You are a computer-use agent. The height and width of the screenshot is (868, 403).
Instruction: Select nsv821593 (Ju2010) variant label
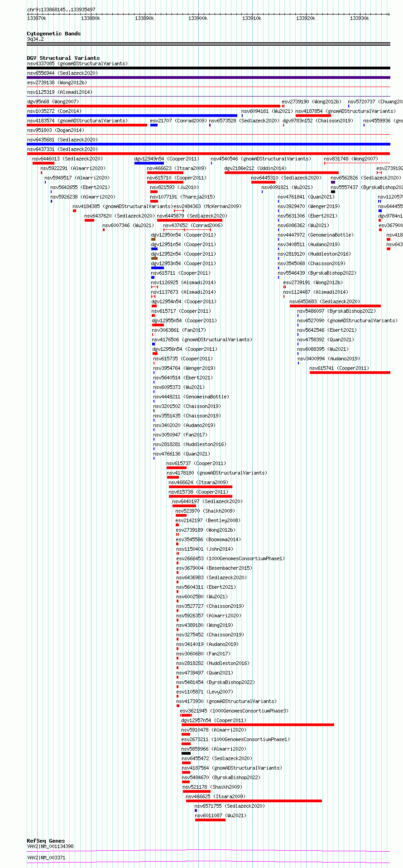(174, 187)
